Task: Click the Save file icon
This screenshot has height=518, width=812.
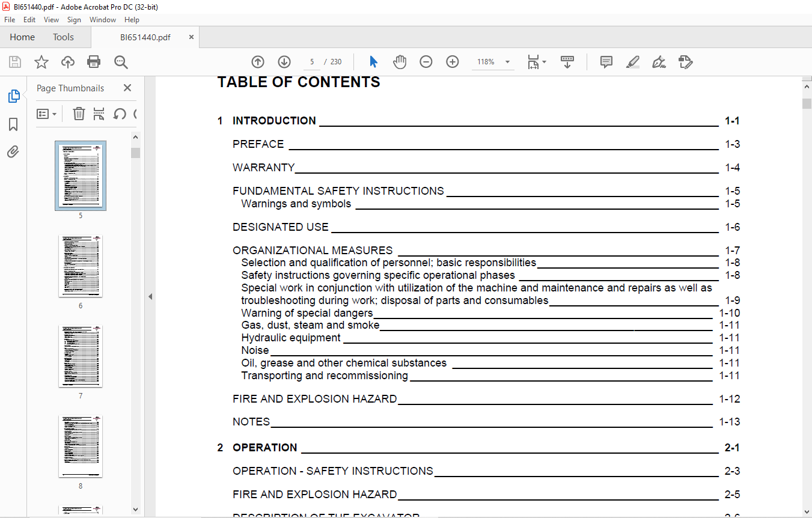Action: [15, 62]
